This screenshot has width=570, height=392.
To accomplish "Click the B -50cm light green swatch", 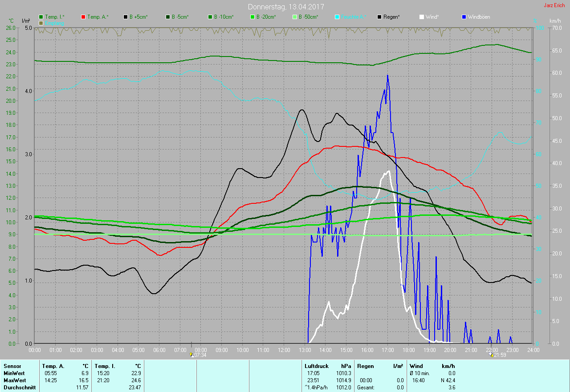I will tap(295, 17).
